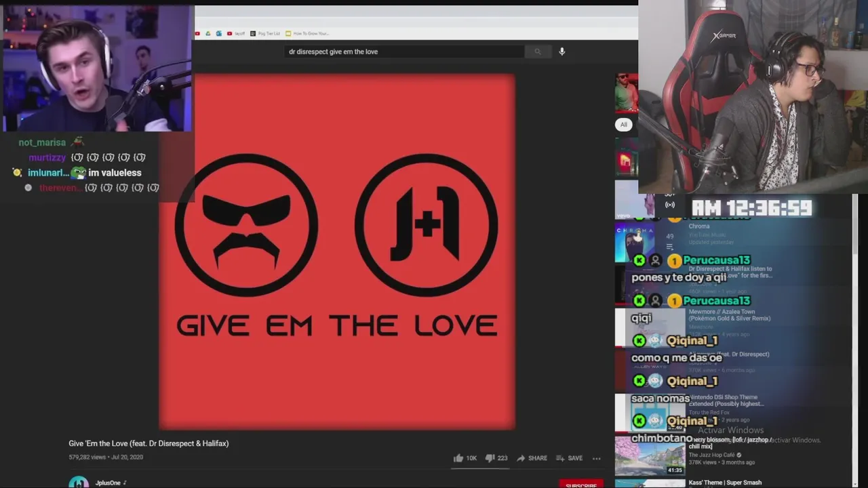
Task: Open the 'Pog Tier List' bookmark
Action: tap(265, 33)
